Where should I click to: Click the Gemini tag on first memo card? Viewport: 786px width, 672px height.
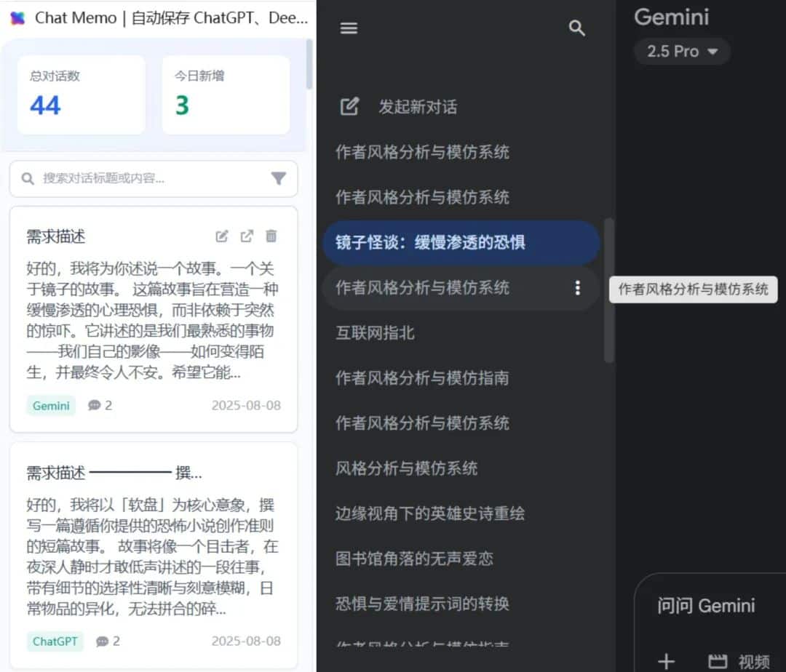pyautogui.click(x=51, y=405)
